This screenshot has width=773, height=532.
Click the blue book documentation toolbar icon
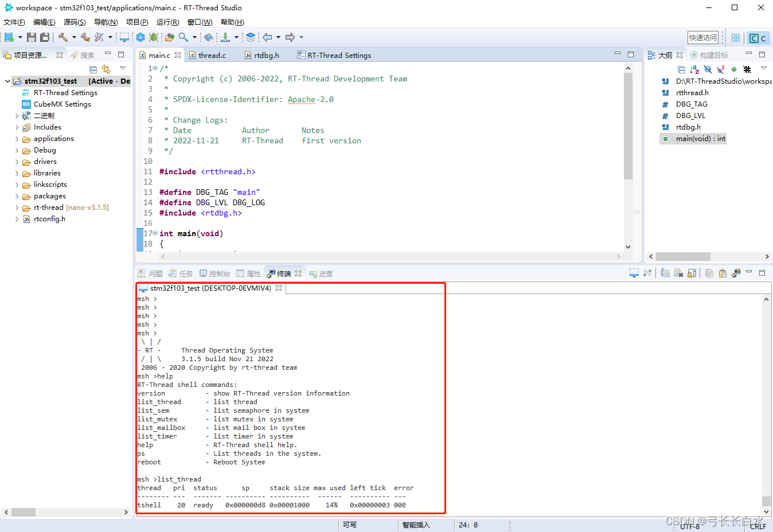(209, 37)
